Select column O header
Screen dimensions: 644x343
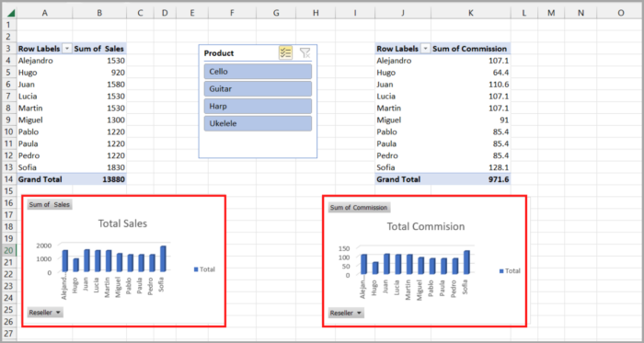click(x=620, y=13)
